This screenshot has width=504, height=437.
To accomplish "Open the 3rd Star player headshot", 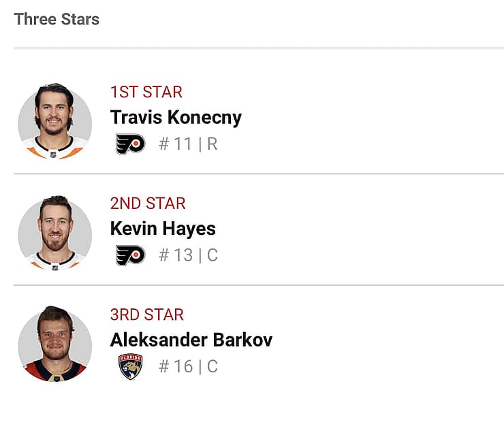I will coord(54,344).
